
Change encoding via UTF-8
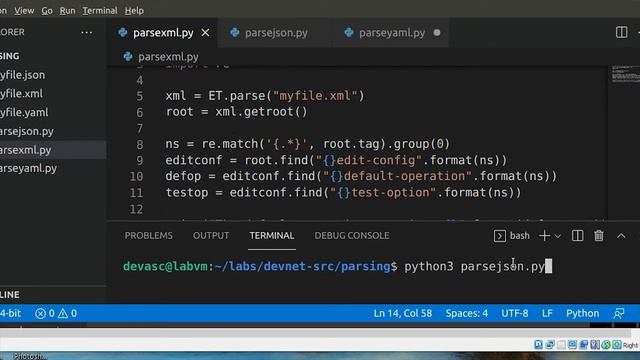[x=515, y=313]
